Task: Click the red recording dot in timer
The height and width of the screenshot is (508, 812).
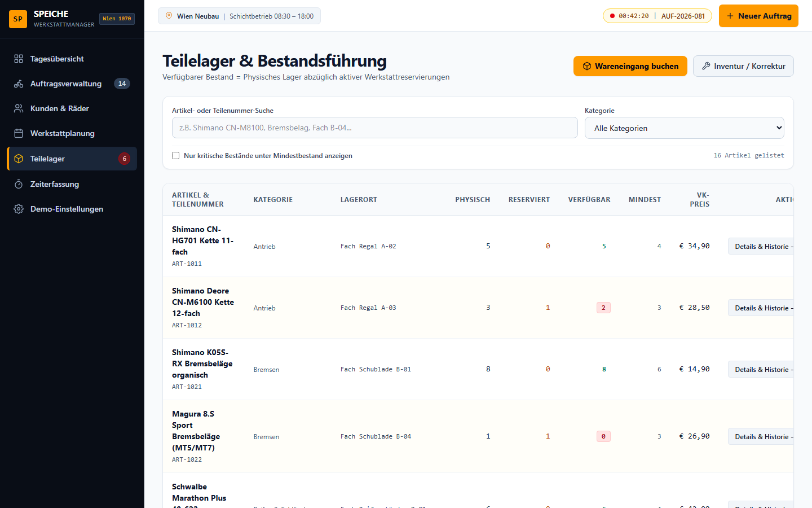Action: tap(612, 16)
